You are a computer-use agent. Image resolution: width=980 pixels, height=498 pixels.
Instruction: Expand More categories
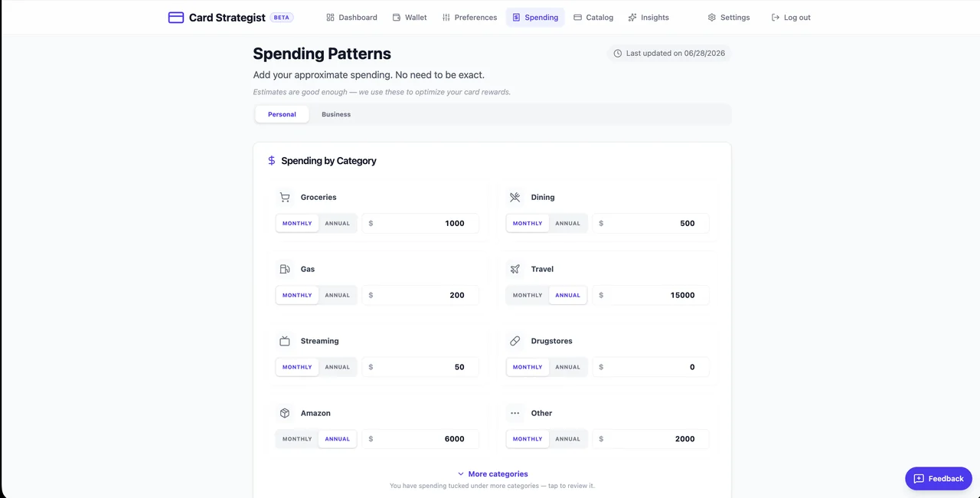(x=492, y=474)
